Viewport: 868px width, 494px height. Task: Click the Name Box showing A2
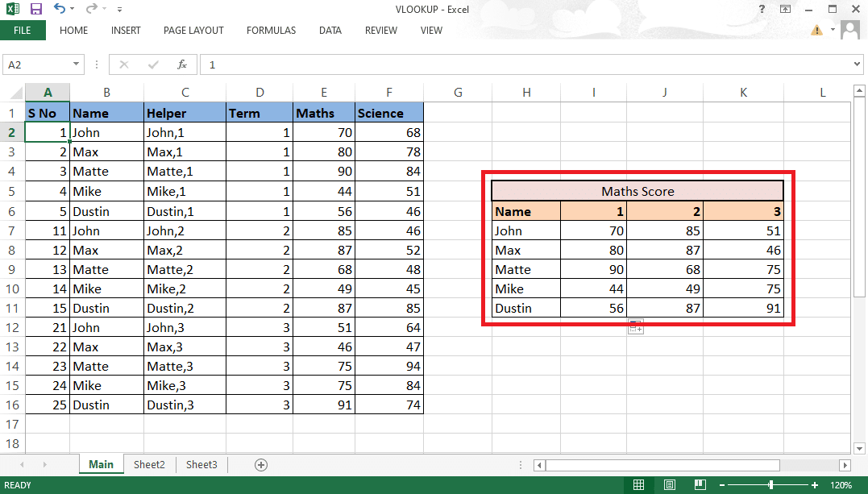tap(36, 64)
